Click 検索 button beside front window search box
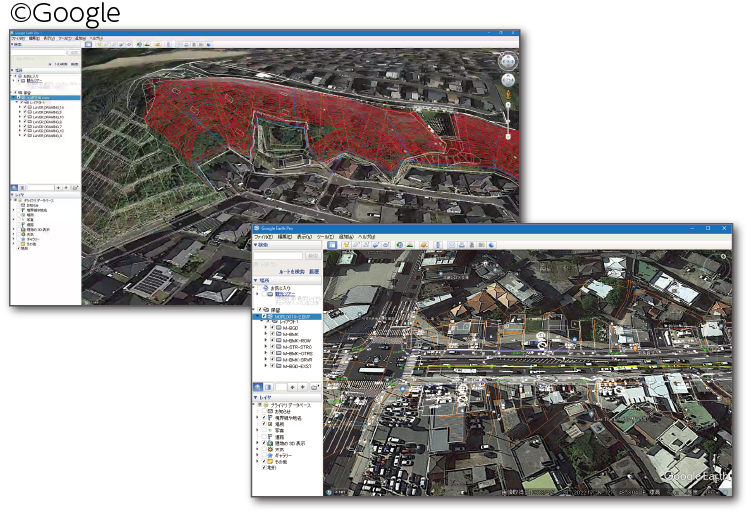This screenshot has height=515, width=751. (313, 255)
